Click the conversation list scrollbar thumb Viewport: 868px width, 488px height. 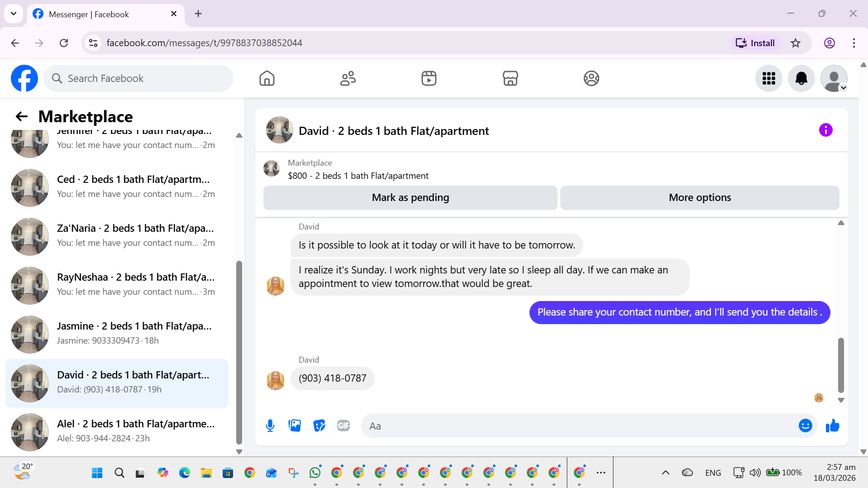239,352
